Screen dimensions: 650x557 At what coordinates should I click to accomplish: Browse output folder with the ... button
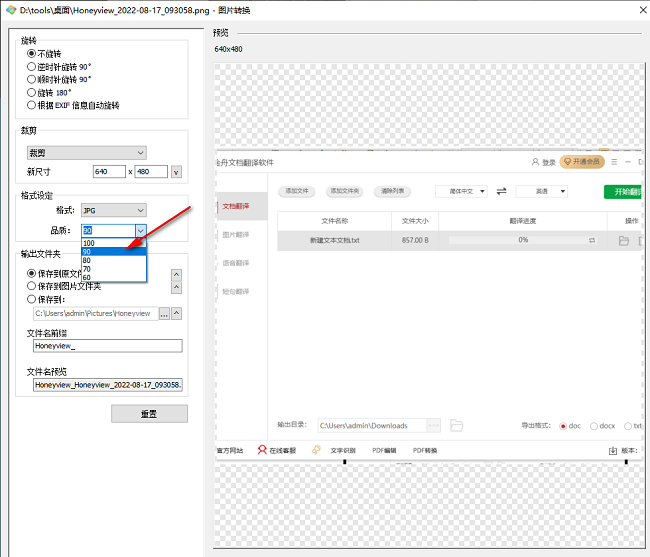tap(164, 314)
